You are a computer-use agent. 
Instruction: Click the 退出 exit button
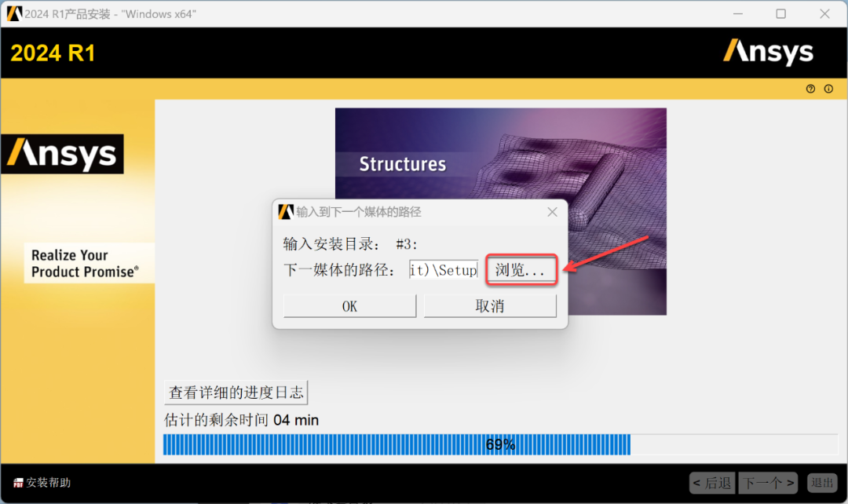click(x=823, y=482)
